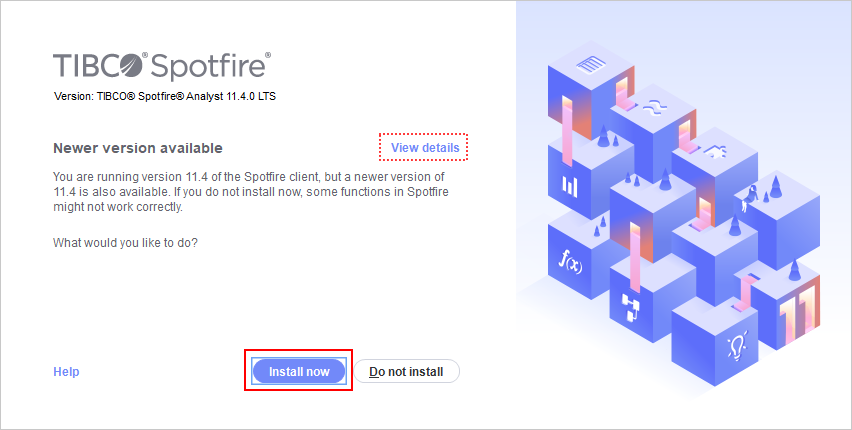
Task: Click the What would you like to do text
Action: pos(126,242)
